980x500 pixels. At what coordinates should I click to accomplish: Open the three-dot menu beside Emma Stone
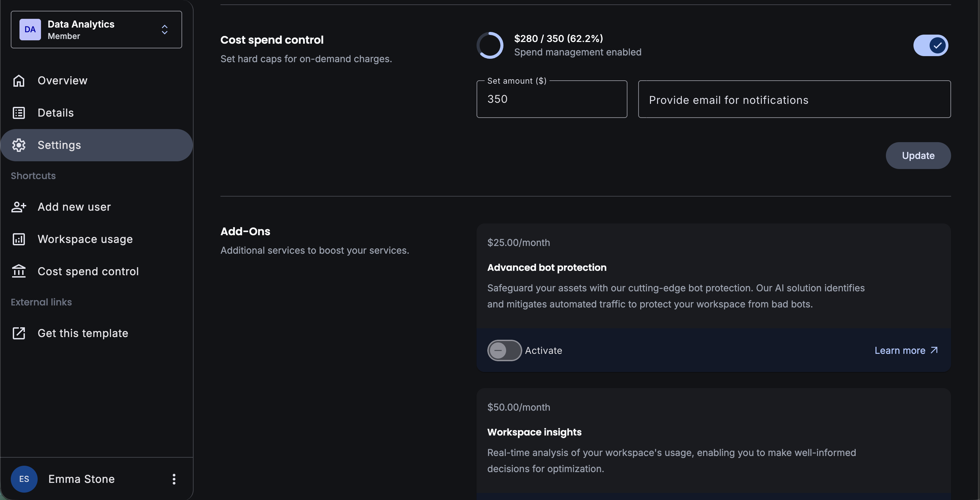(x=174, y=479)
